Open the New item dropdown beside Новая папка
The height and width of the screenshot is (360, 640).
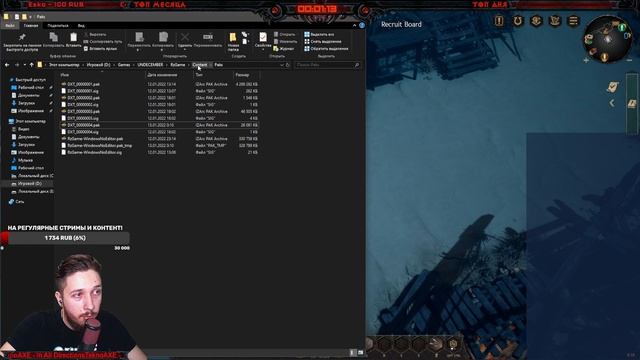pyautogui.click(x=245, y=35)
